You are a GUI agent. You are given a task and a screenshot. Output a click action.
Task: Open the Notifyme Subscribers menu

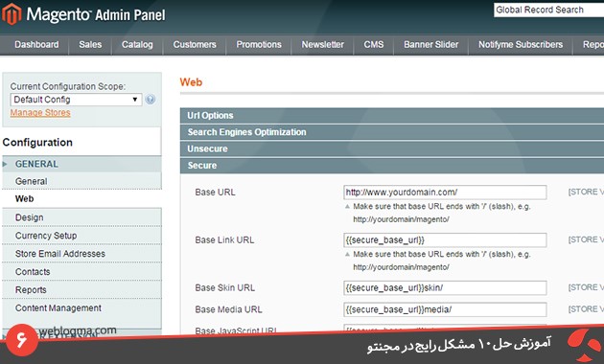521,45
